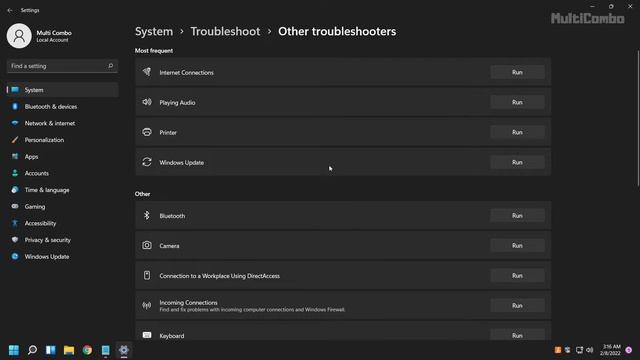Click the Keyboard row icon
This screenshot has width=640, height=360.
pyautogui.click(x=147, y=335)
